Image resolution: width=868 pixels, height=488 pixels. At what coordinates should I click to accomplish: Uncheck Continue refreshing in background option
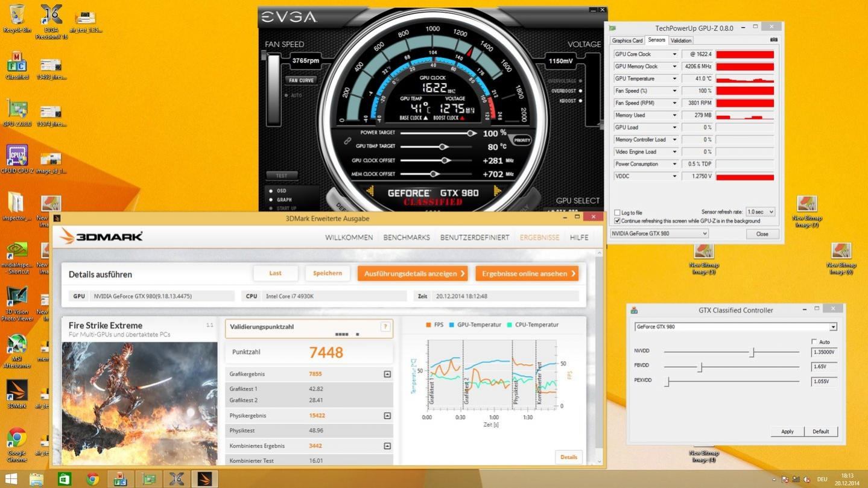[x=617, y=221]
